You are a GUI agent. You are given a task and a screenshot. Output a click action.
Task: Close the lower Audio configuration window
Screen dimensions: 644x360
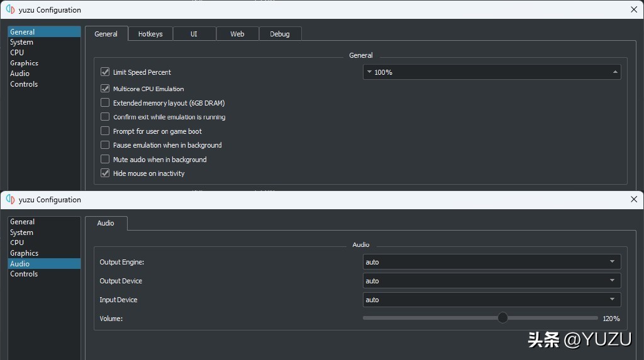click(x=633, y=200)
